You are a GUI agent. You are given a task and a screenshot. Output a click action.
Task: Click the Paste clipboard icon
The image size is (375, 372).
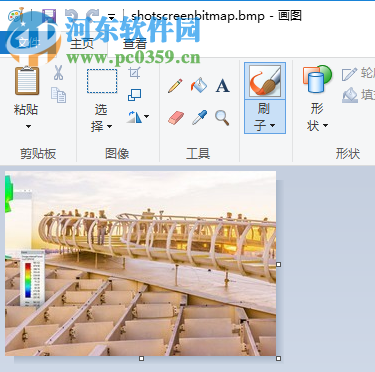[x=27, y=81]
